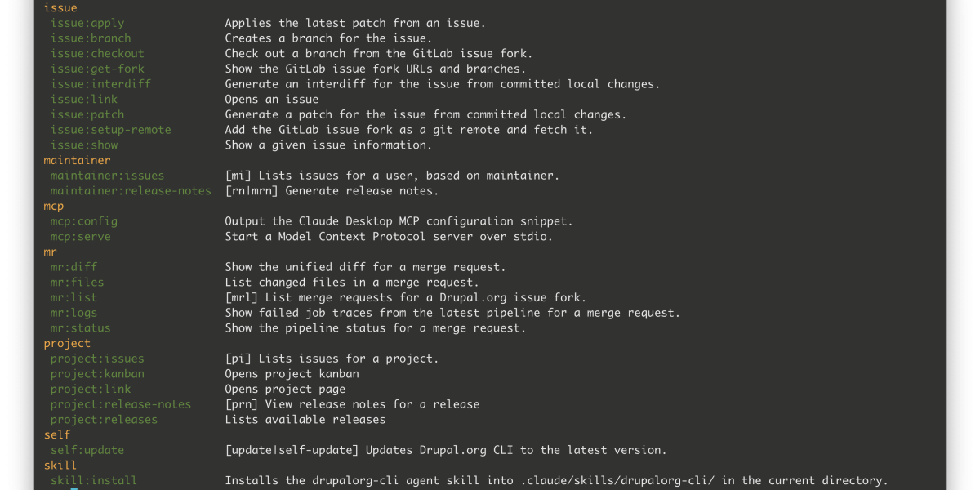This screenshot has height=490, width=980.
Task: Click the mcp:config command name
Action: pos(83,221)
